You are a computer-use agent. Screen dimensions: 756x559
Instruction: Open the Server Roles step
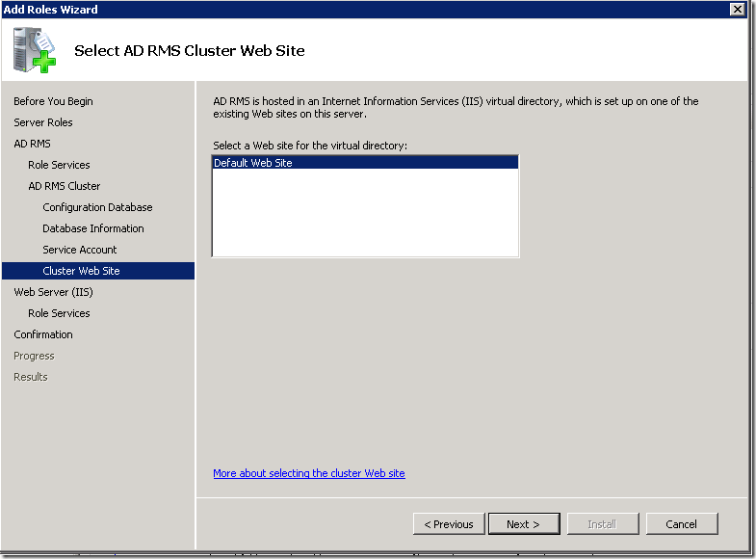[43, 122]
